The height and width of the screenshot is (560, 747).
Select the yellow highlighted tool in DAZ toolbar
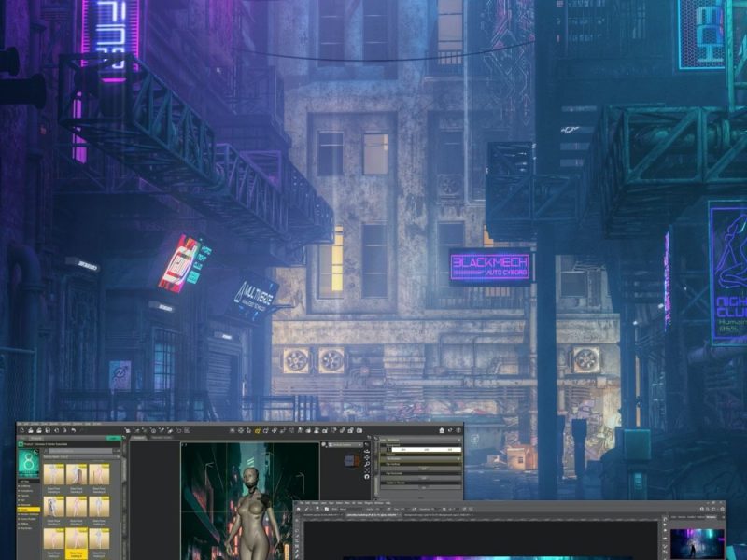pyautogui.click(x=258, y=430)
